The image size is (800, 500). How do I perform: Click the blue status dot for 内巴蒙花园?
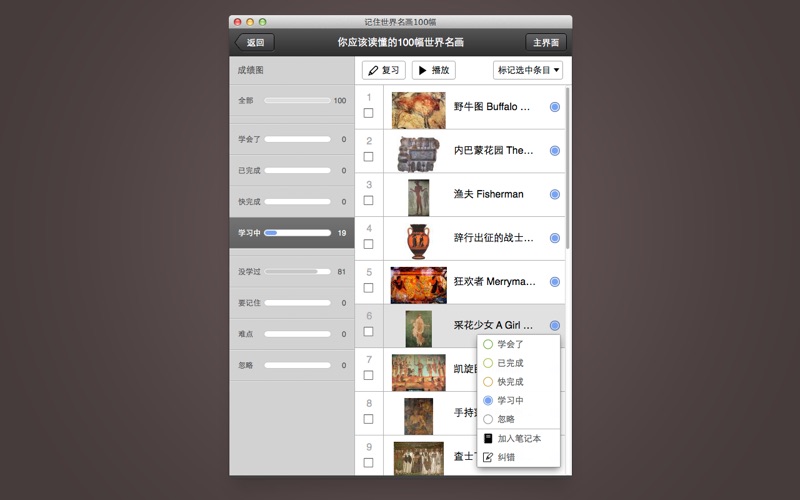(555, 151)
